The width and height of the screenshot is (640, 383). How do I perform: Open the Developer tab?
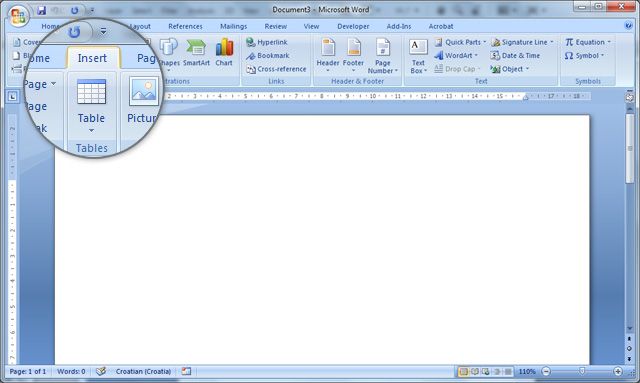[x=353, y=26]
